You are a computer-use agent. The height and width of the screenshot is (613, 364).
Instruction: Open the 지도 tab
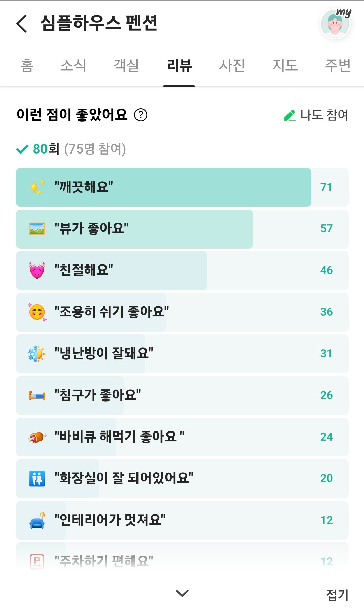pos(285,65)
